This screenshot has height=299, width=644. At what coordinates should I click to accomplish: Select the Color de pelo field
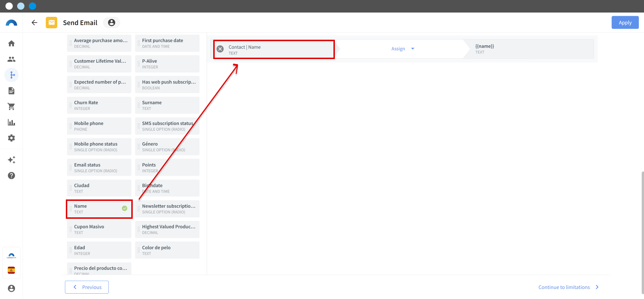pyautogui.click(x=167, y=250)
